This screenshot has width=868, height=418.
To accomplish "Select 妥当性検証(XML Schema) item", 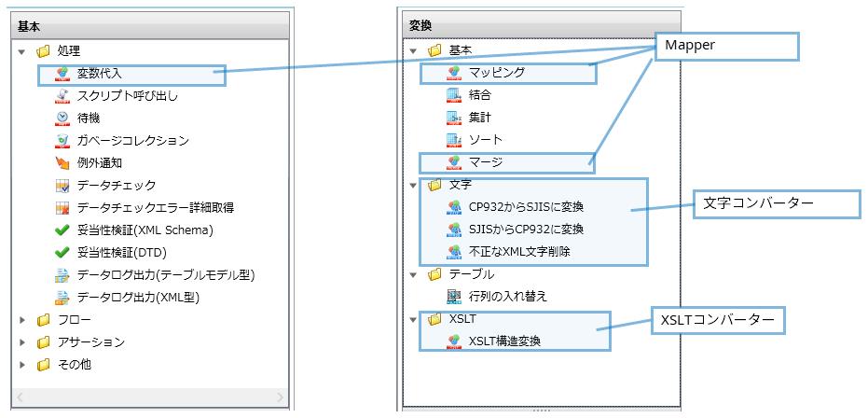I will click(145, 230).
